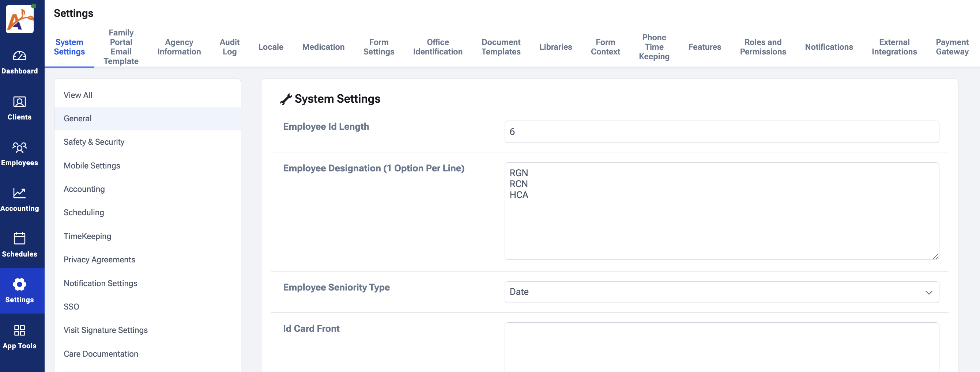This screenshot has width=980, height=372.
Task: Go to the Medication tab
Action: tap(323, 47)
